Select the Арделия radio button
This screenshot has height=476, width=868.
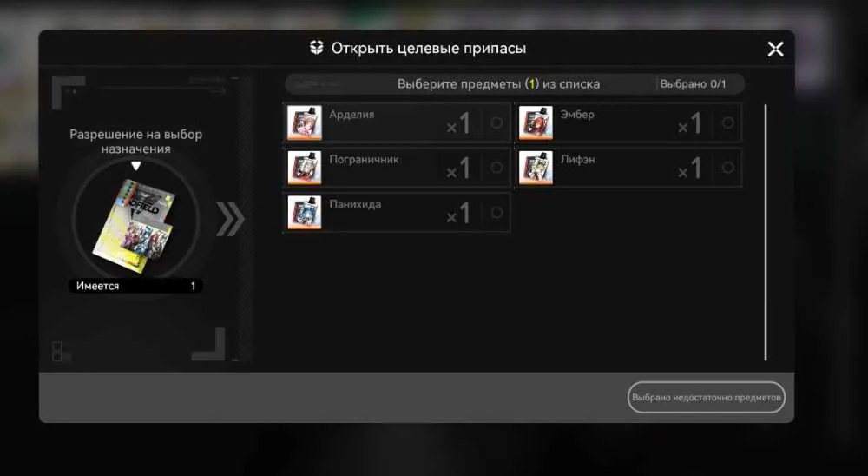496,122
